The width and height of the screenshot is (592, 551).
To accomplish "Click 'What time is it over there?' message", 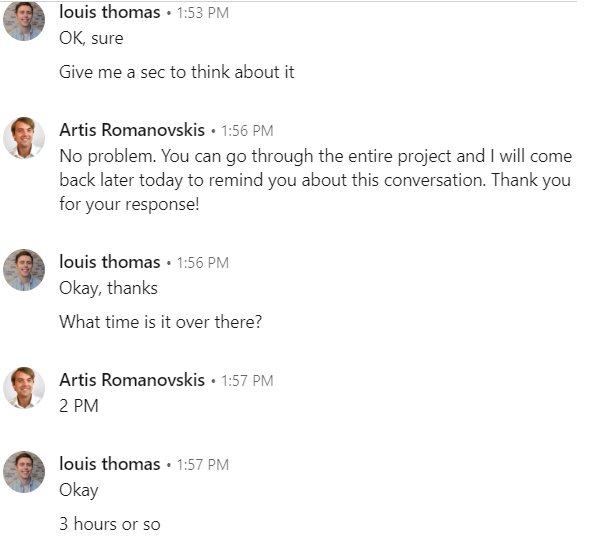I will (x=160, y=322).
